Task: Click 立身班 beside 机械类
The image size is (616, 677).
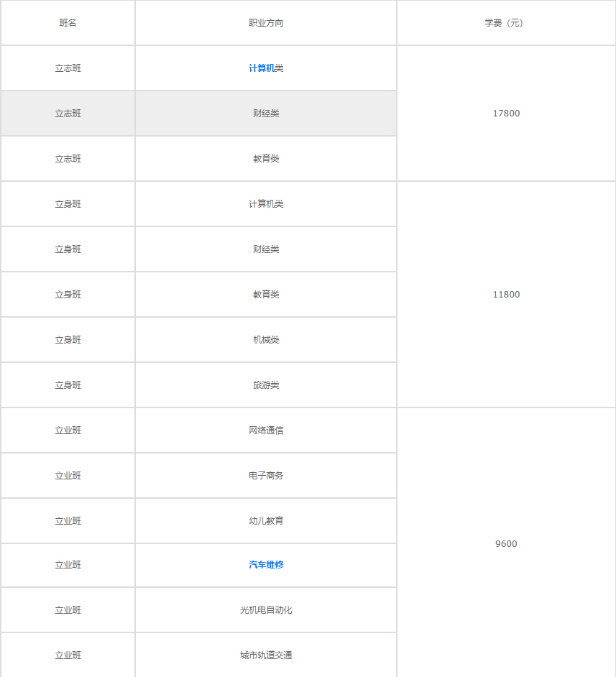Action: pos(68,340)
